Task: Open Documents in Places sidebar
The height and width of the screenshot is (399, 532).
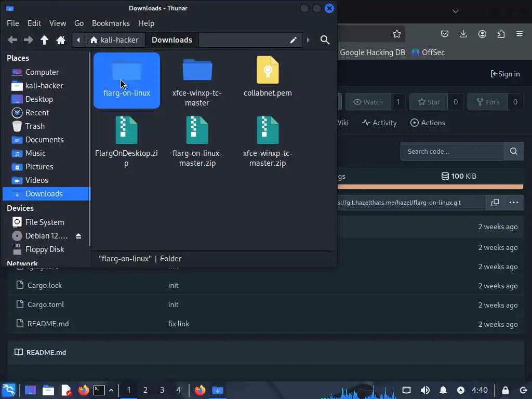Action: (46, 140)
